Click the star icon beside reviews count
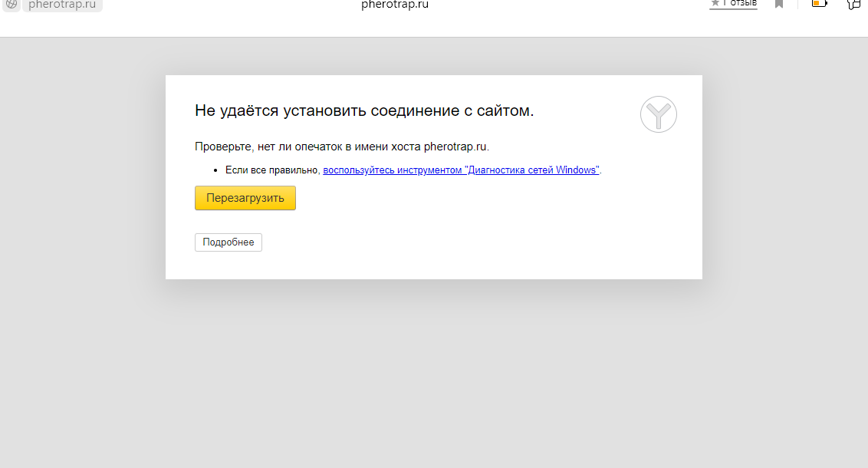 tap(715, 3)
